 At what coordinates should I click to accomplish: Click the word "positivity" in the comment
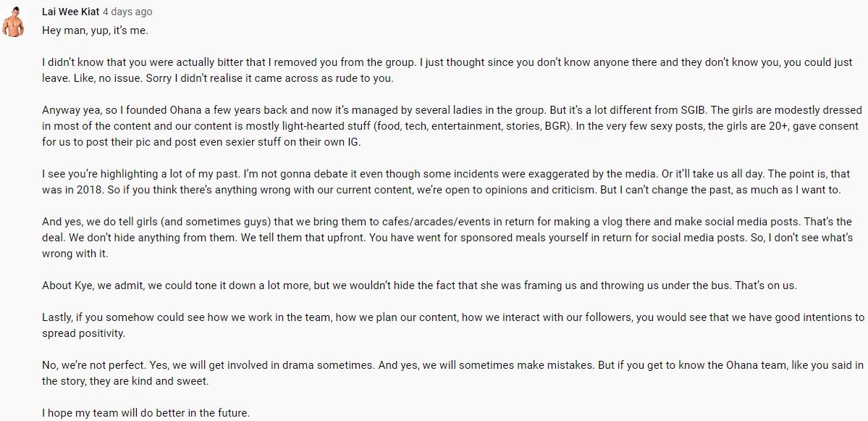pos(102,333)
